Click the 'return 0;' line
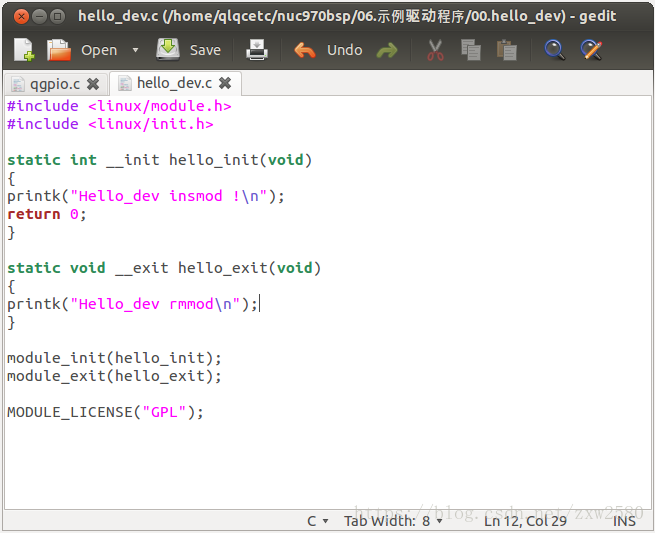The image size is (655, 533). (x=47, y=214)
